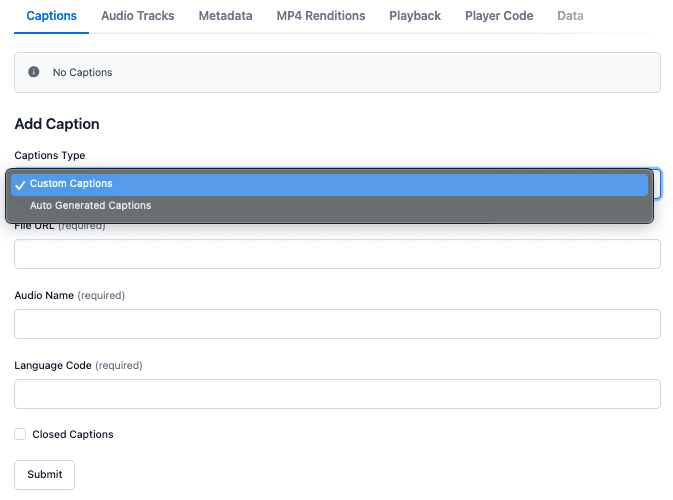This screenshot has height=500, width=673.
Task: Open the Player Code tab
Action: click(499, 16)
